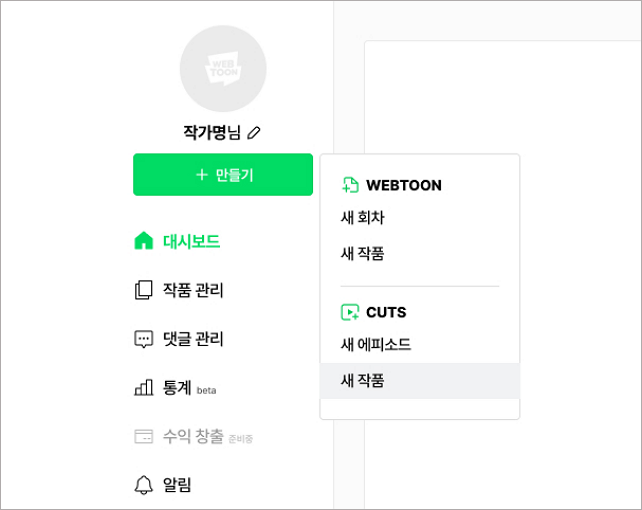Click the pencil icon beside 작가명님

pyautogui.click(x=254, y=132)
